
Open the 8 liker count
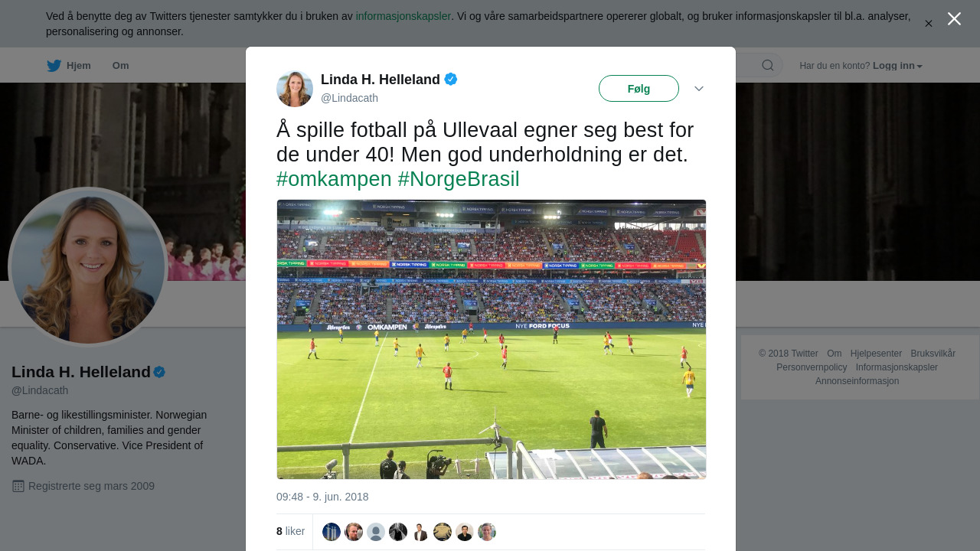pyautogui.click(x=290, y=531)
